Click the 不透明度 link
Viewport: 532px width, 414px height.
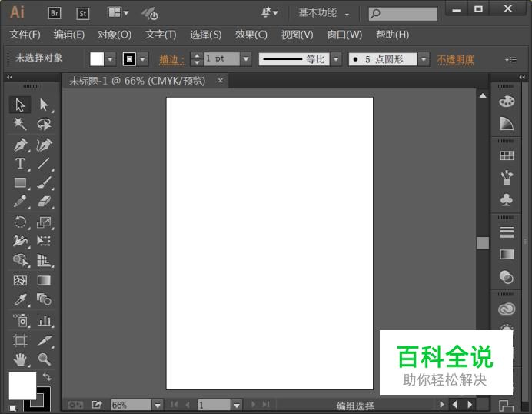point(455,59)
